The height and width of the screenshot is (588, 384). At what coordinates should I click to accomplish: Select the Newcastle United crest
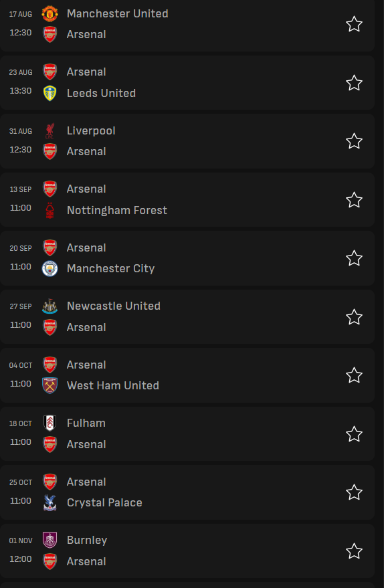[x=50, y=306]
